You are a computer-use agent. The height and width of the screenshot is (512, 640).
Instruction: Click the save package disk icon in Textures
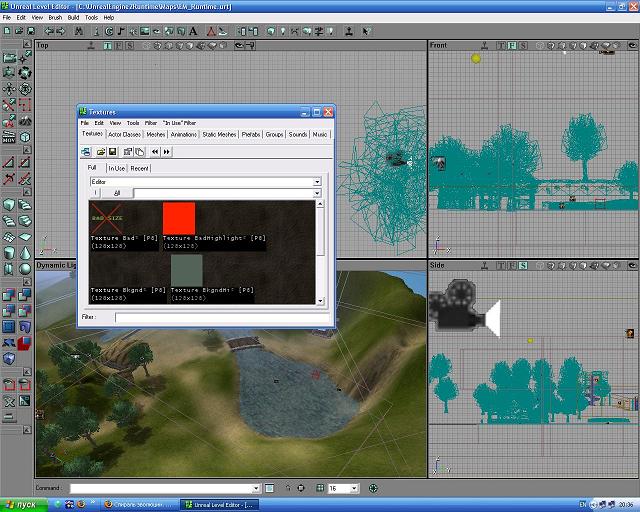114,151
